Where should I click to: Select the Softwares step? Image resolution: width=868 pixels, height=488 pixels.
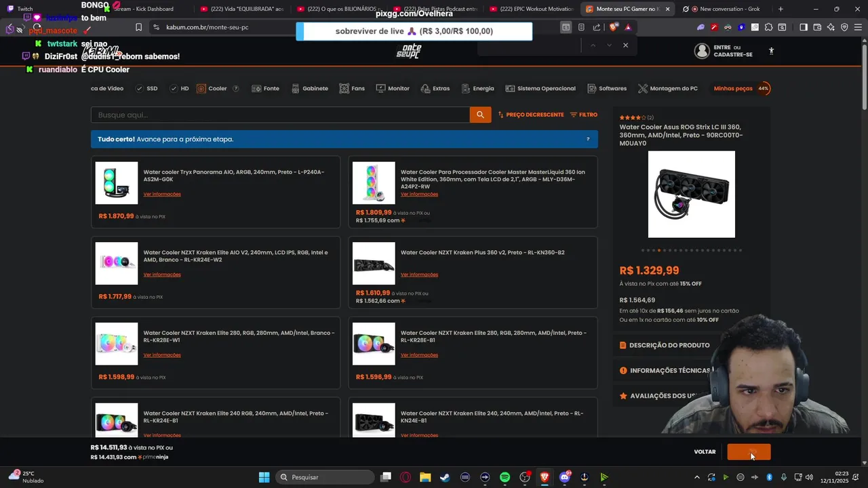(x=607, y=89)
